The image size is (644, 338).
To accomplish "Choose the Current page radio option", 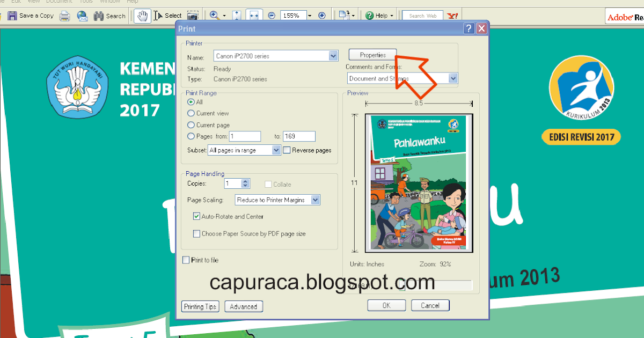I will tap(191, 125).
